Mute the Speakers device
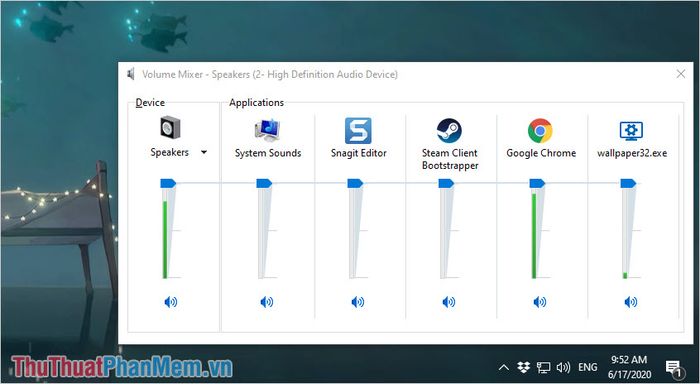Screen dimensions: 700x384 coord(171,302)
